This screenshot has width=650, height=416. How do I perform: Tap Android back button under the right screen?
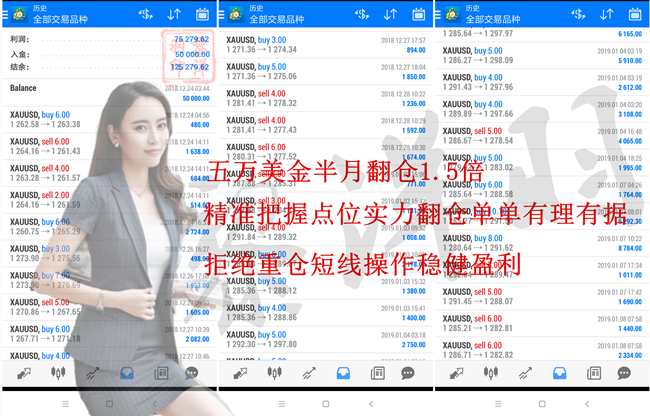tap(587, 404)
